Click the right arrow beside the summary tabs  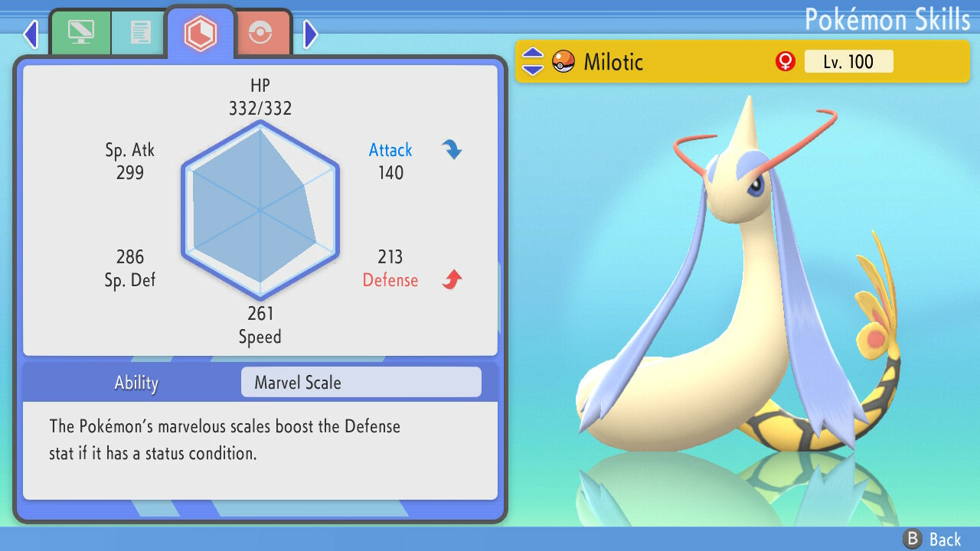pyautogui.click(x=310, y=34)
